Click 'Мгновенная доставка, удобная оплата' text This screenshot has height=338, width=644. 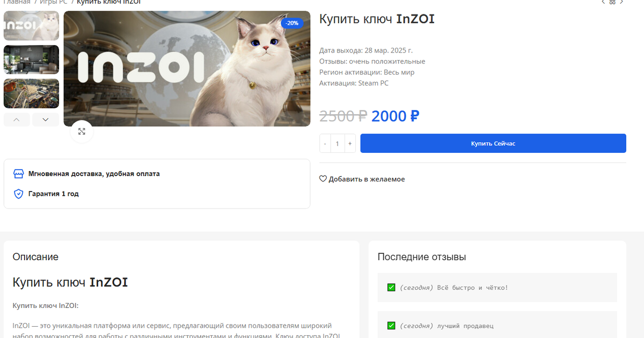coord(94,174)
